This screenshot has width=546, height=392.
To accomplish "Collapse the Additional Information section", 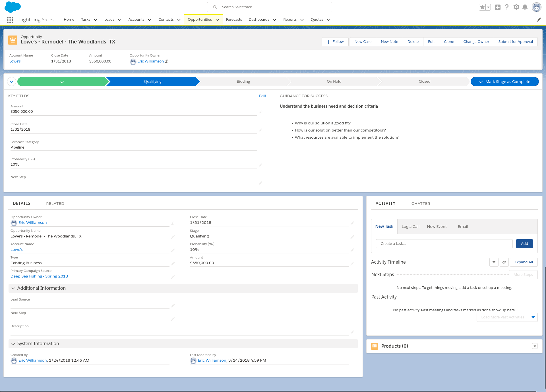I will 13,288.
